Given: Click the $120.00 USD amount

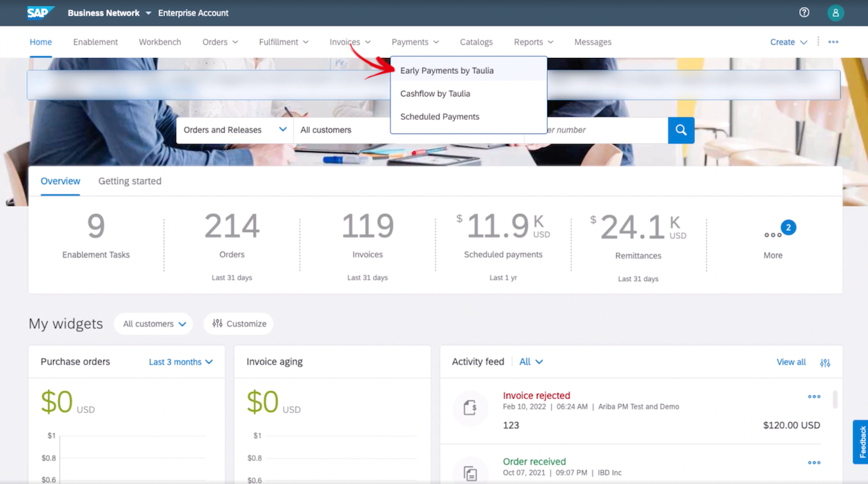Looking at the screenshot, I should click(x=791, y=425).
